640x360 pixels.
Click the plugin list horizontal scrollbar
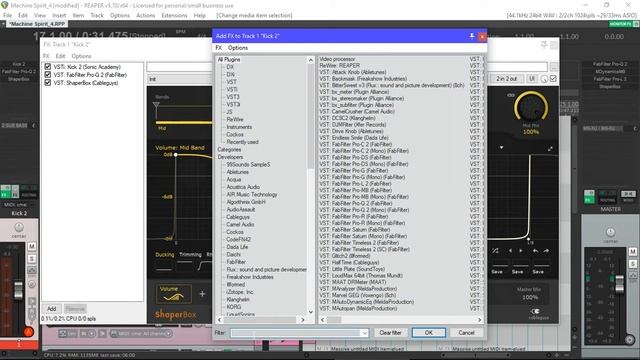click(x=401, y=320)
